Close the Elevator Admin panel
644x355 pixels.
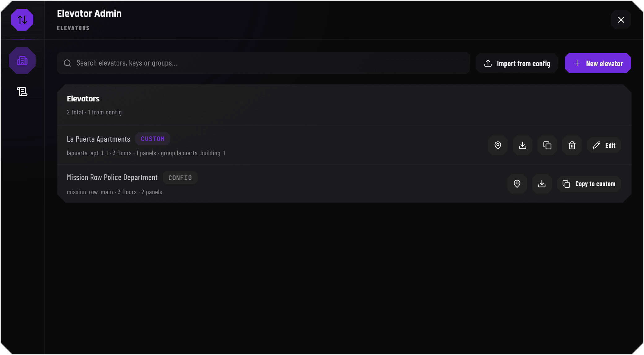click(x=621, y=20)
